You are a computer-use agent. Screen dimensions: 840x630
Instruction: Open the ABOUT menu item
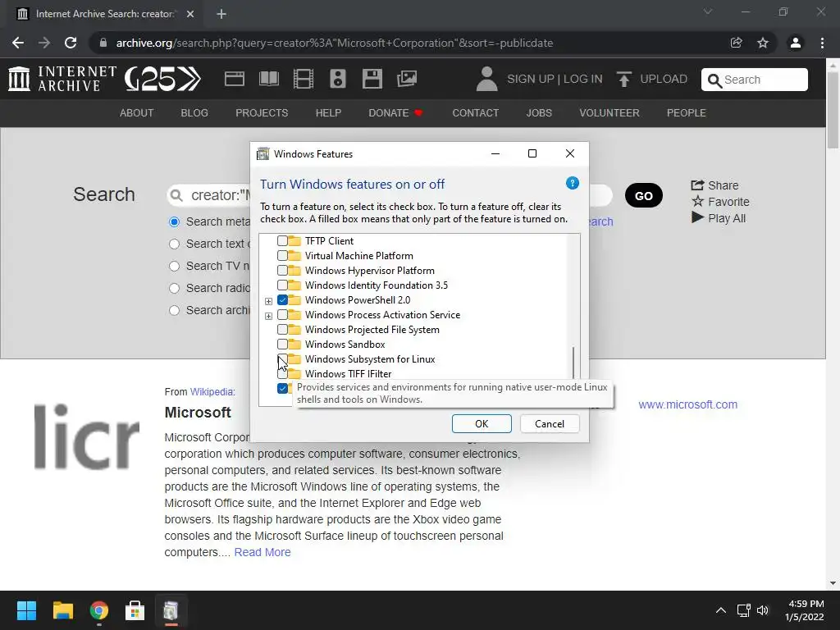coord(137,113)
